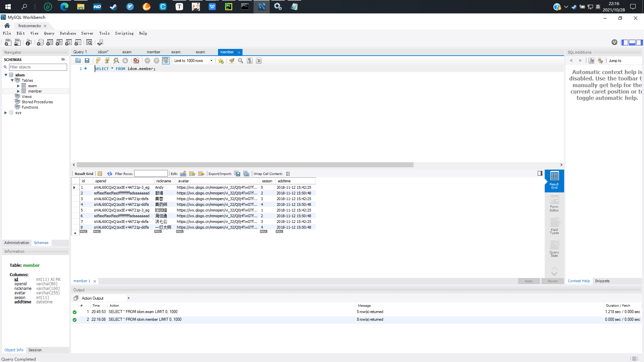This screenshot has width=644, height=362.
Task: Export recordset to external file icon
Action: pos(237,174)
